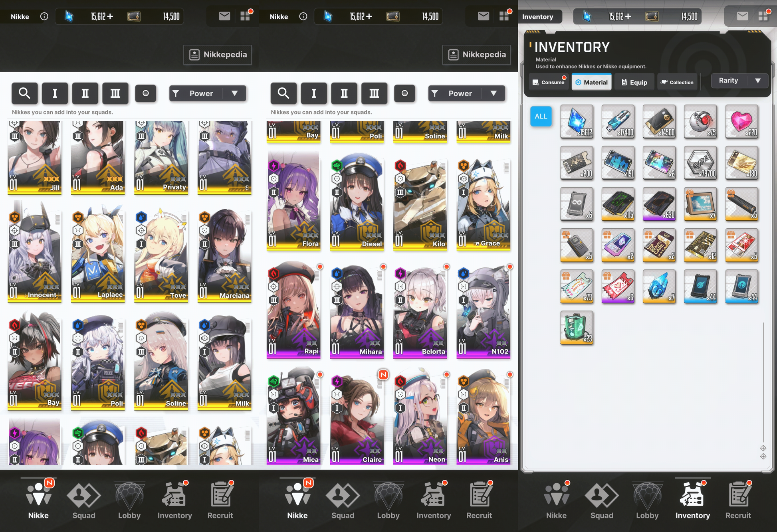Expand the Power sort dropdown left panel
Screen dimensions: 777x532
(208, 93)
